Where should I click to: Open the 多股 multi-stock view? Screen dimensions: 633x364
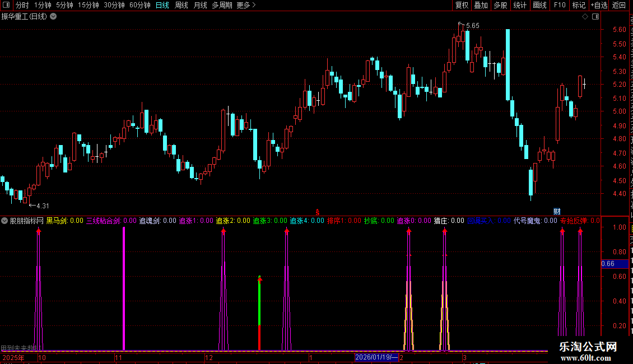500,5
